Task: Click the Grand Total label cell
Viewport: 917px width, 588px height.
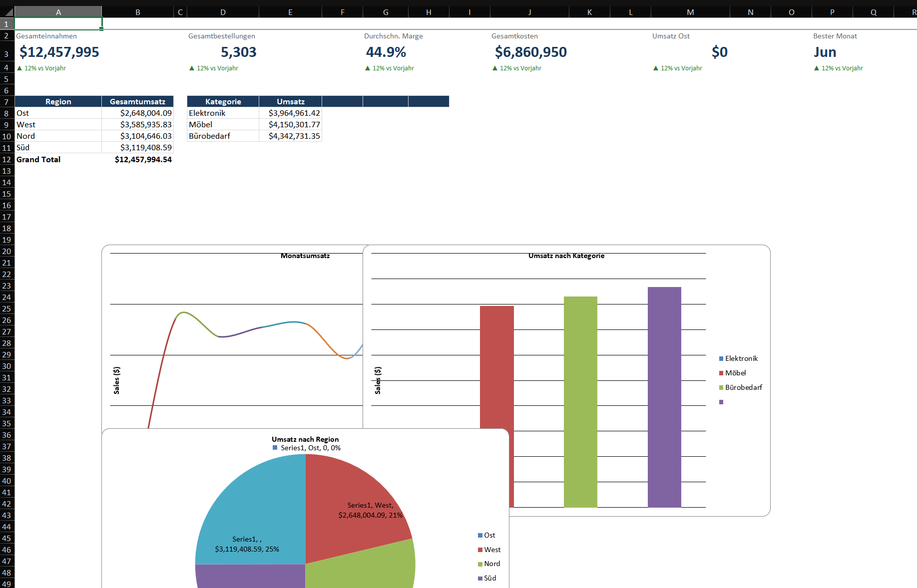Action: click(x=58, y=159)
